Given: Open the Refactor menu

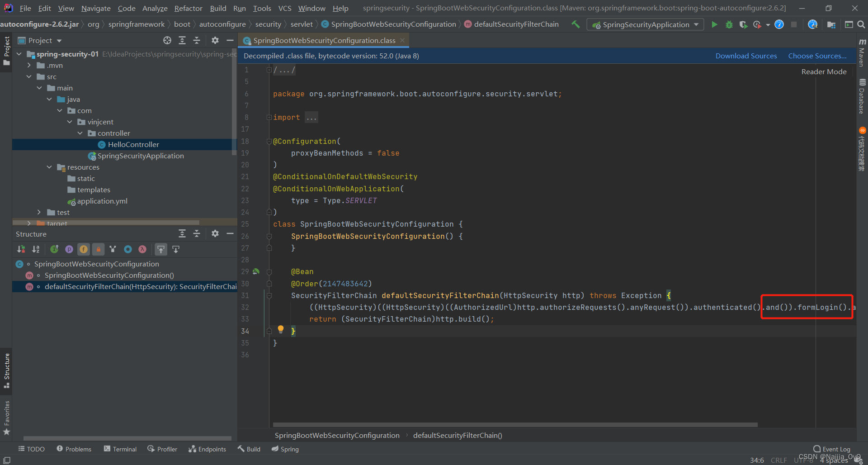Looking at the screenshot, I should pos(188,8).
